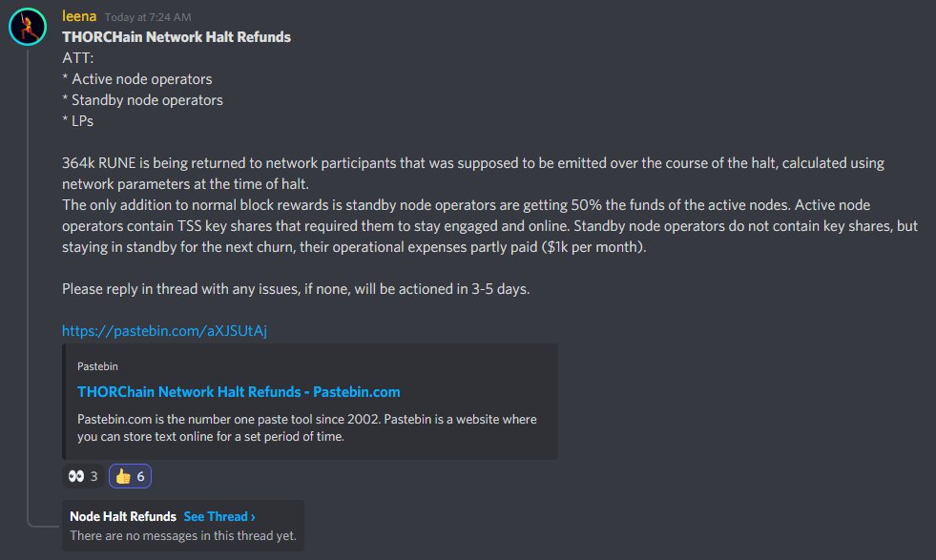Click the reaction count of 6
Image resolution: width=936 pixels, height=560 pixels.
click(140, 476)
